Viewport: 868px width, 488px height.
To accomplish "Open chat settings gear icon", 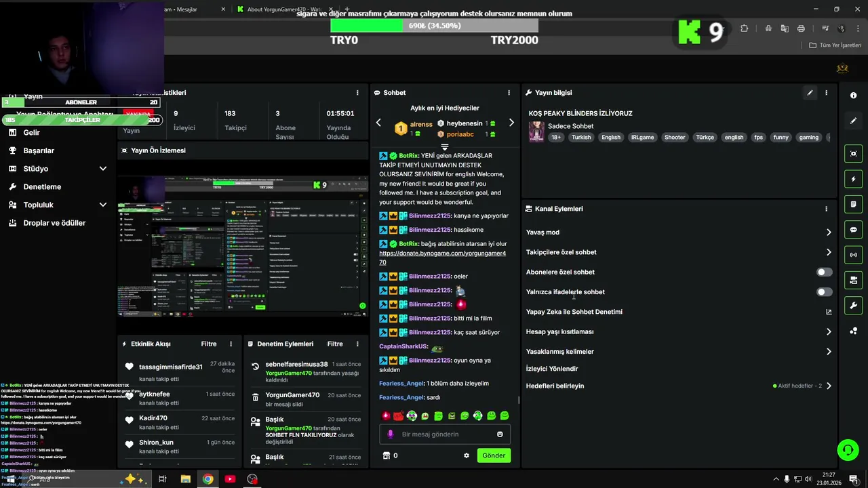I will coord(467,455).
